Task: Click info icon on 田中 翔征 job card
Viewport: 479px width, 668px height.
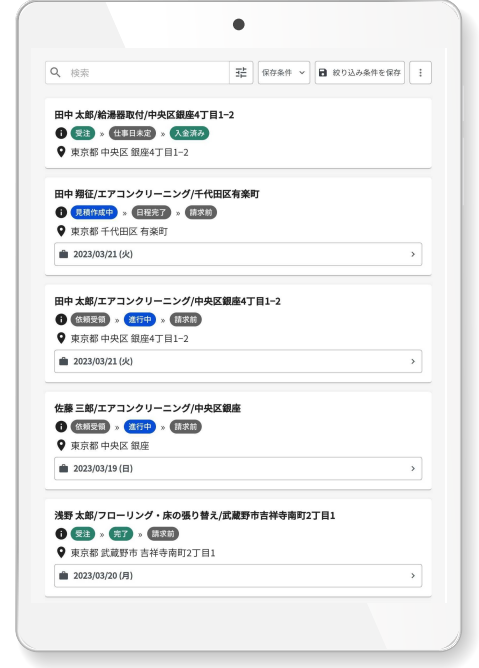Action: 61,212
